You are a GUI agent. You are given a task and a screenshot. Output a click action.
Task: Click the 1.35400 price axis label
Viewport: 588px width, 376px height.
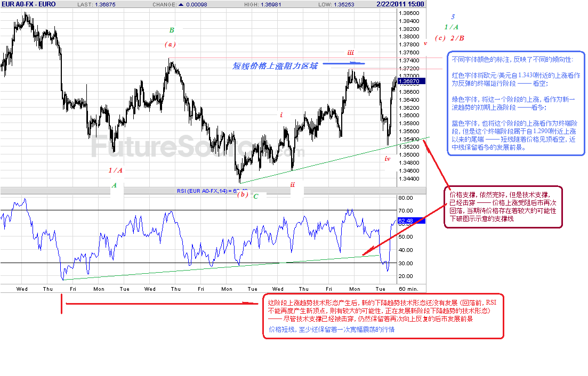point(409,140)
